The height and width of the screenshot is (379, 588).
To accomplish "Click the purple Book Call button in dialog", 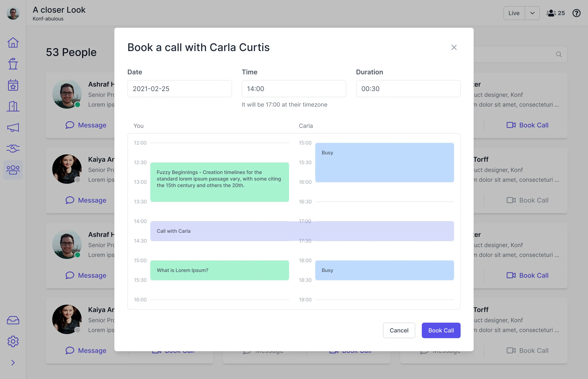I will tap(441, 330).
